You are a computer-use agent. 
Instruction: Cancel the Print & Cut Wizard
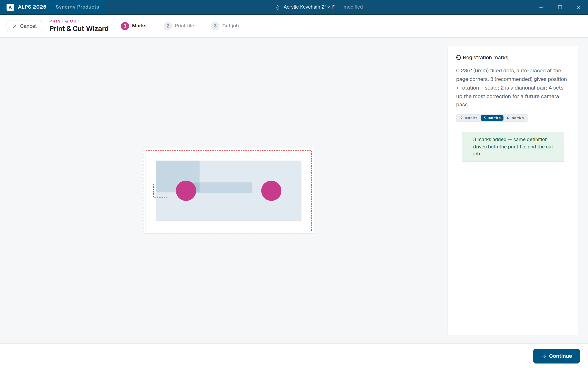(24, 26)
